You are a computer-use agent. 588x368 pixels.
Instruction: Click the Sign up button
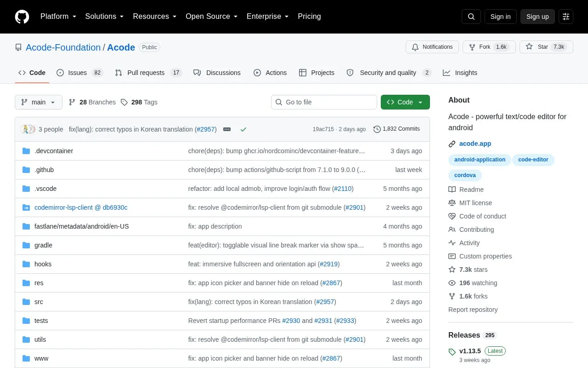537,17
